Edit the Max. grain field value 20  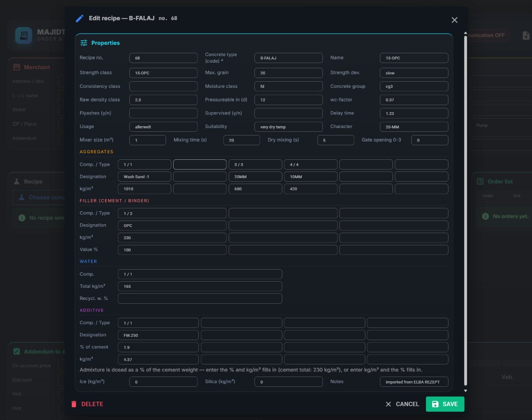[288, 73]
